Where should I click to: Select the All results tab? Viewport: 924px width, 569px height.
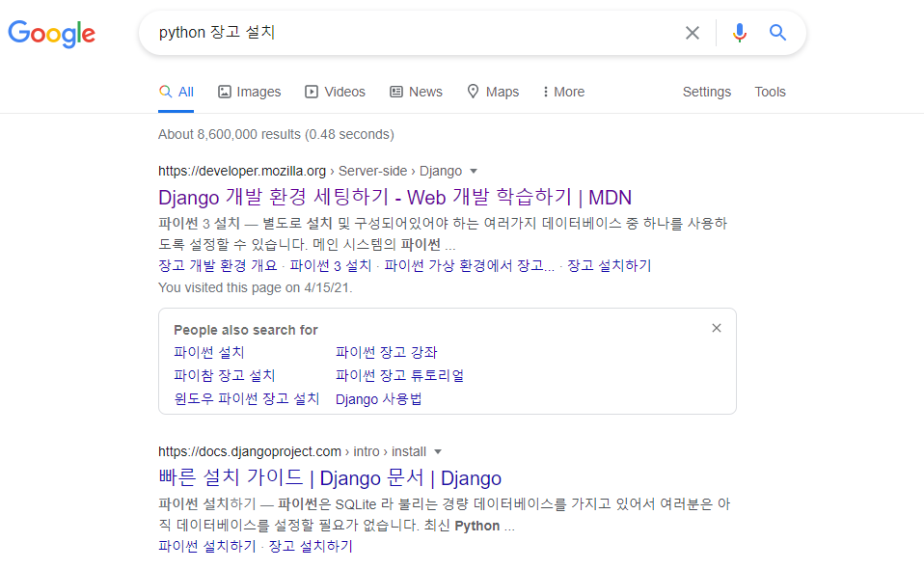coord(177,92)
